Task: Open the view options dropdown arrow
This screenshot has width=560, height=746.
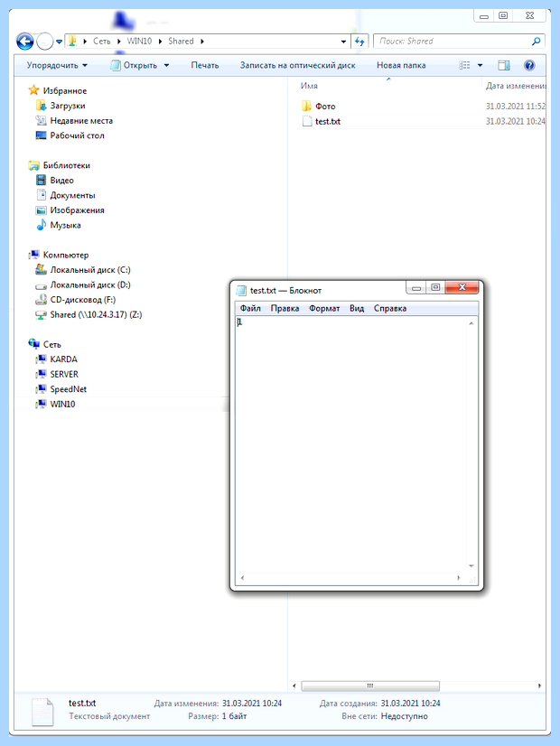Action: pyautogui.click(x=481, y=66)
